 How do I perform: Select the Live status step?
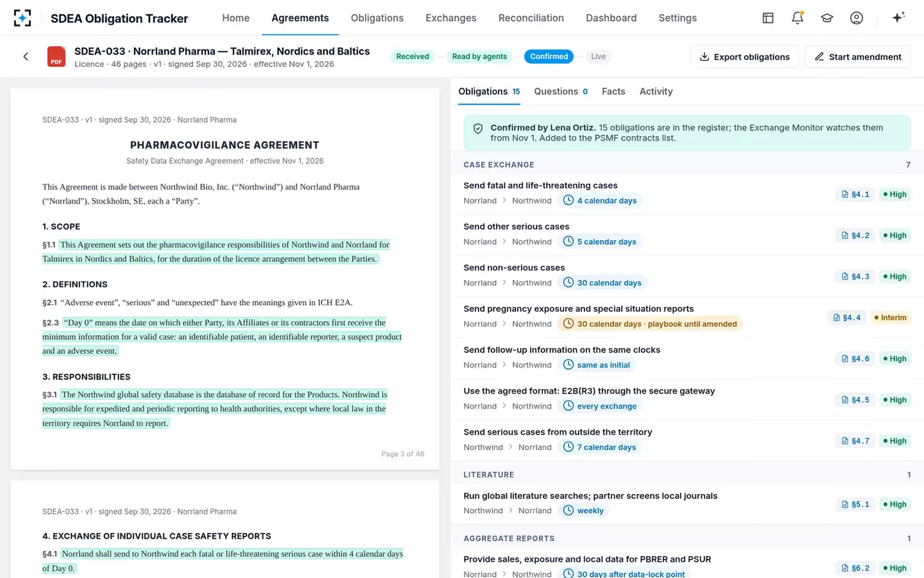598,57
